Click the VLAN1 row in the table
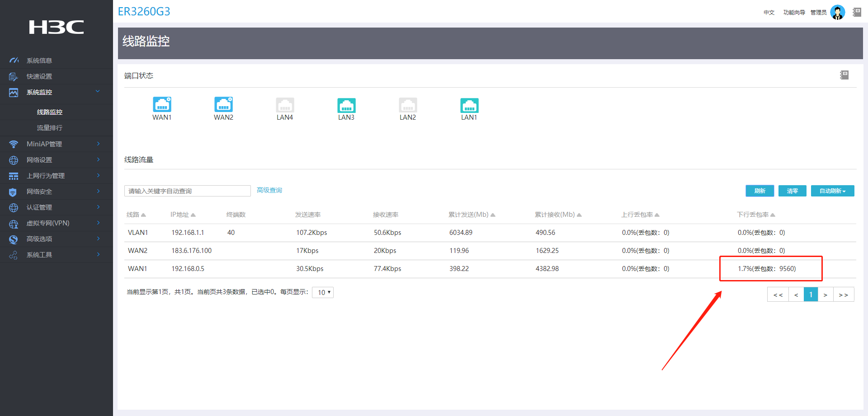The height and width of the screenshot is (416, 868). click(490, 233)
